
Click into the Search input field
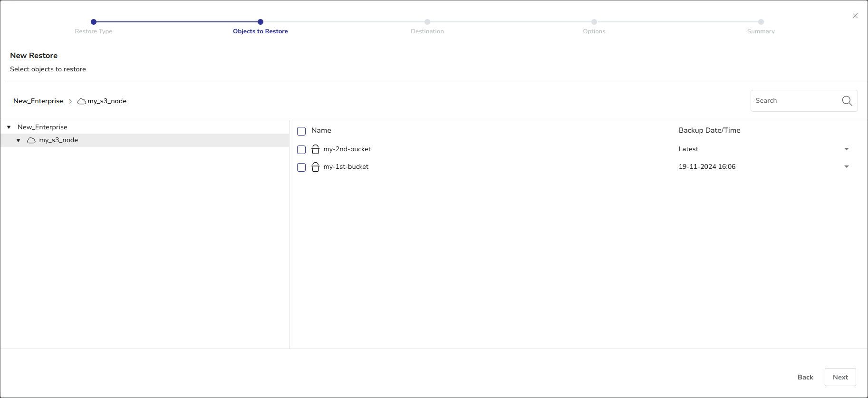(795, 101)
